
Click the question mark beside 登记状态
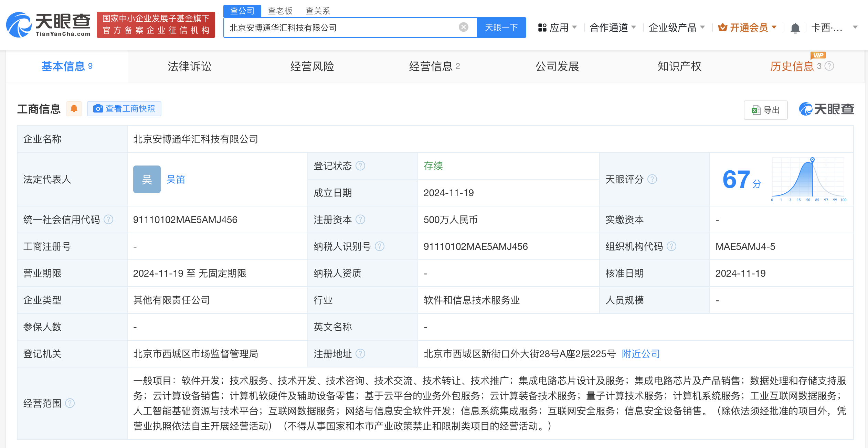point(360,166)
